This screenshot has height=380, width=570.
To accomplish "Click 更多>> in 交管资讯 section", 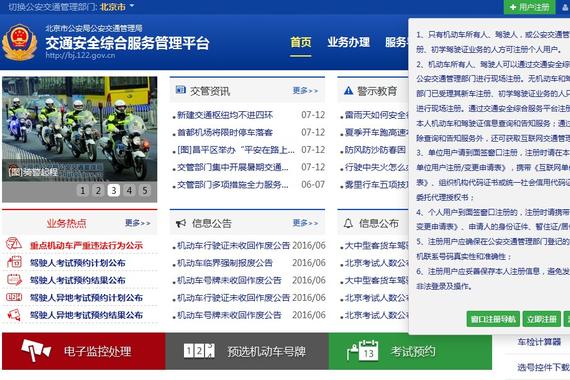I will click(x=305, y=91).
